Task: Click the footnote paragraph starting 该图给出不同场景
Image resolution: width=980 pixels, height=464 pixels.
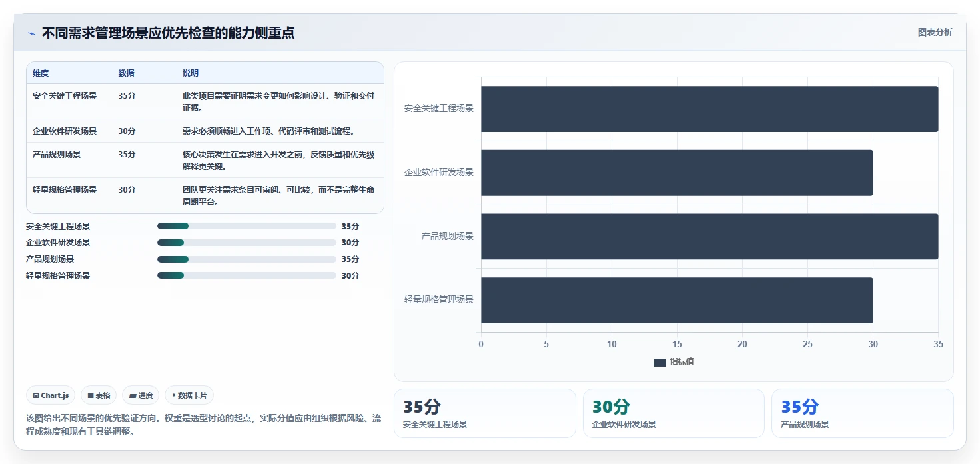Action: pyautogui.click(x=204, y=425)
